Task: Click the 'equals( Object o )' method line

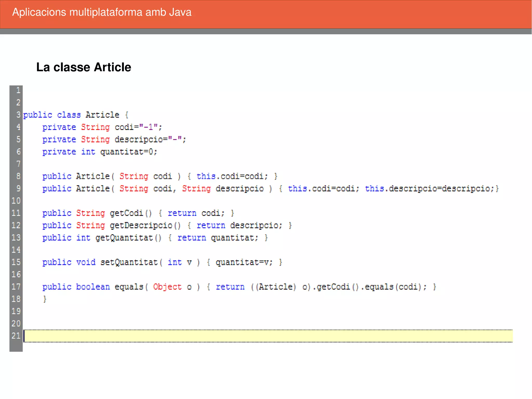Action: [239, 287]
